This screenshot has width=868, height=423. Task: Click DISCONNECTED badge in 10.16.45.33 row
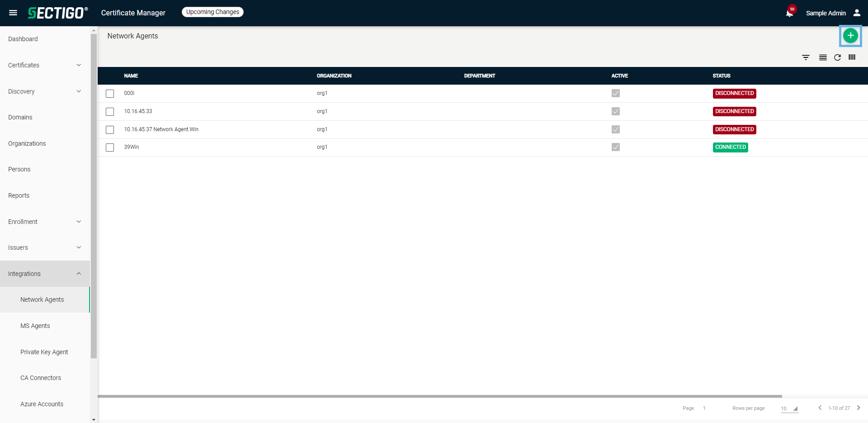(x=735, y=111)
